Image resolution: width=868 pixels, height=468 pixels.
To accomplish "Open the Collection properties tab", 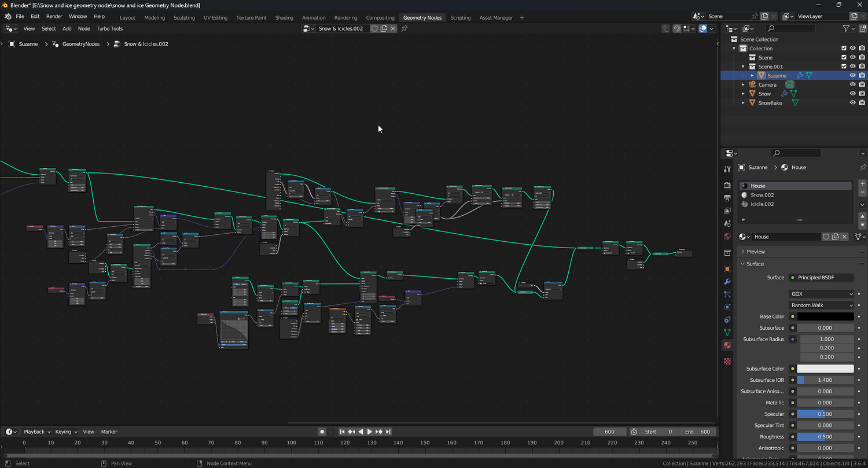I will [727, 252].
